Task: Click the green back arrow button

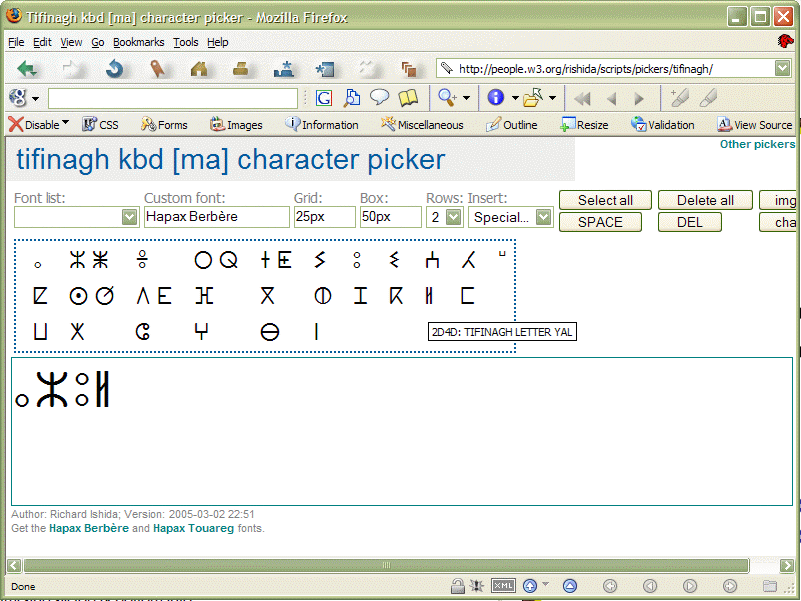Action: point(27,69)
